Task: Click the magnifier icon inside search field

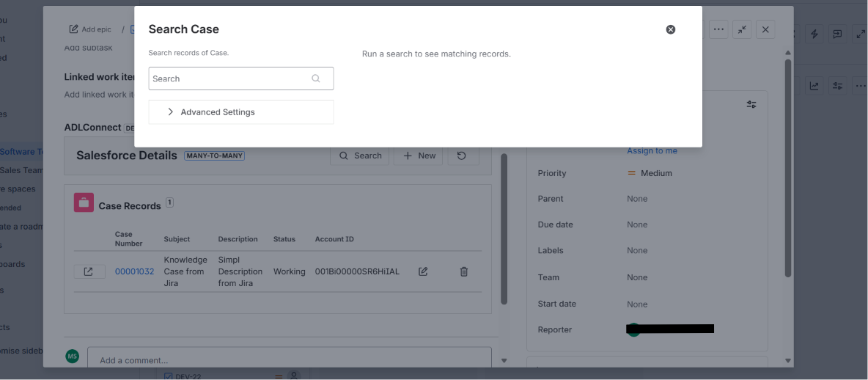Action: [x=315, y=78]
